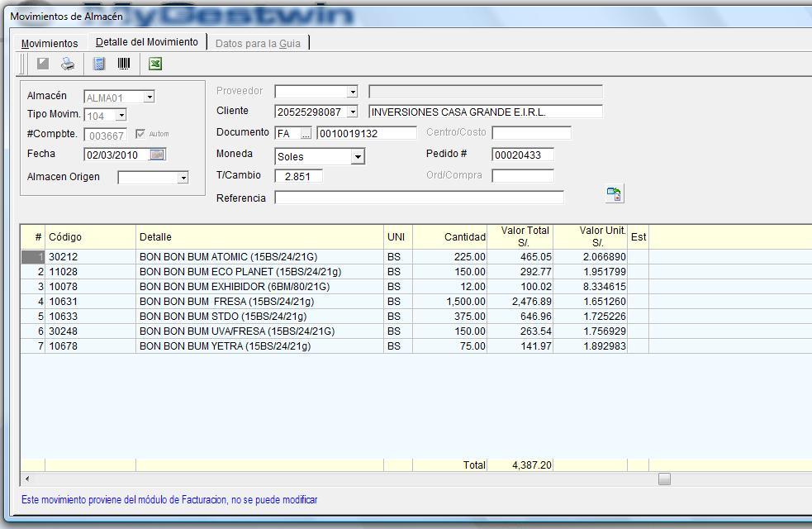Select code cell 10631
812x529 pixels.
(91, 301)
